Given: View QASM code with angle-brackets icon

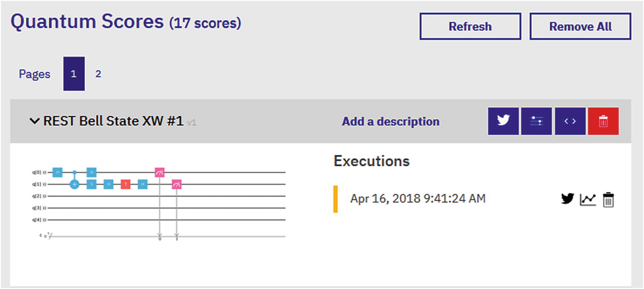Looking at the screenshot, I should pyautogui.click(x=570, y=121).
